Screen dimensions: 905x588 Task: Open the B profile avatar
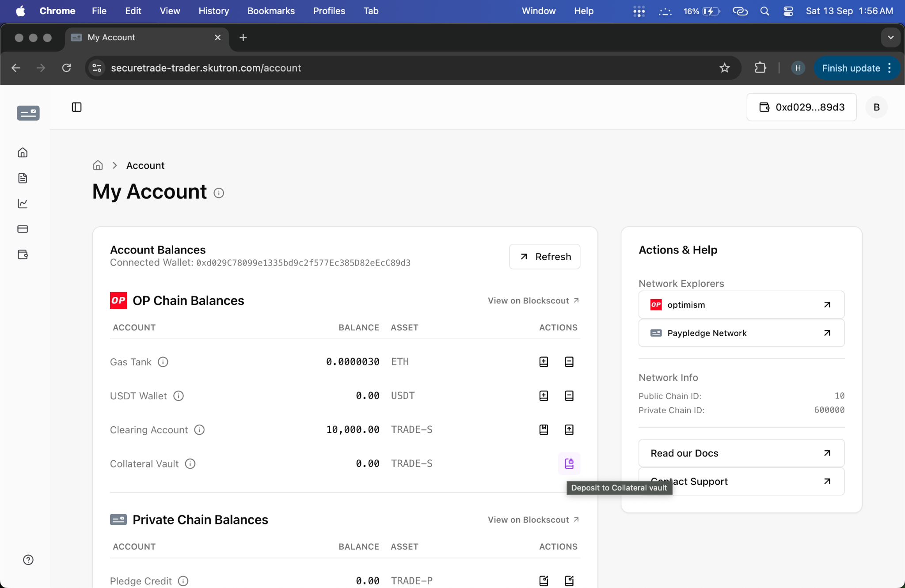[x=876, y=107]
